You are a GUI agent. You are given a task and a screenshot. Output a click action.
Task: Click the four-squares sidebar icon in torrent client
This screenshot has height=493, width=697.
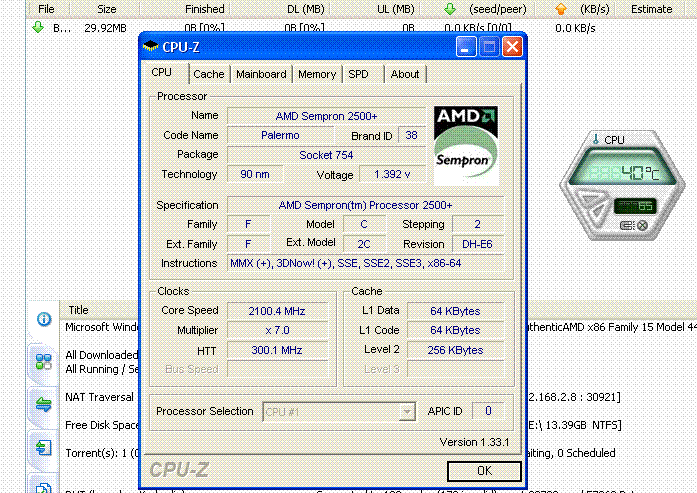(x=44, y=361)
